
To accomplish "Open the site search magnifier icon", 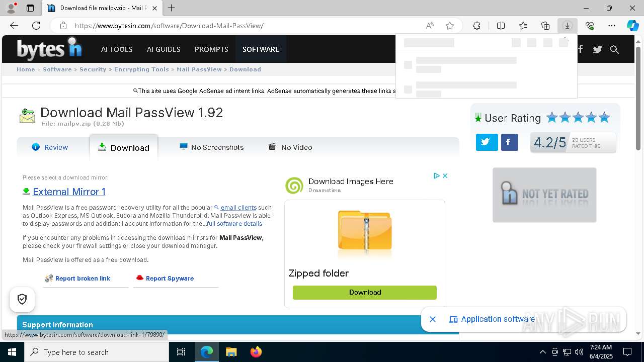I will (614, 49).
